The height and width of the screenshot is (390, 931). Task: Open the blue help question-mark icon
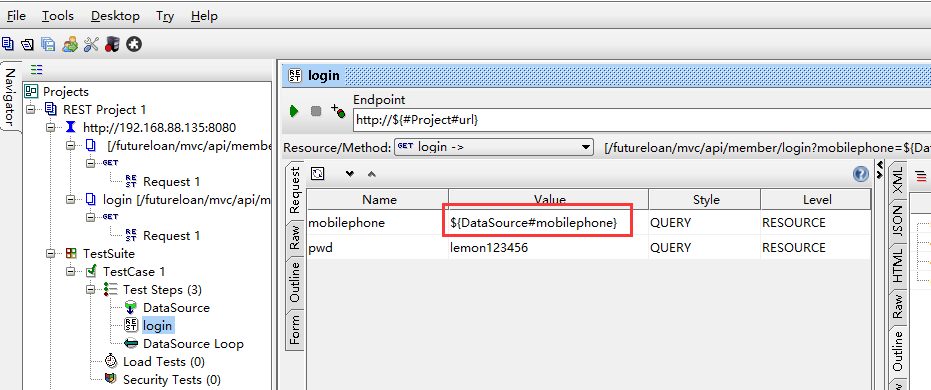[861, 174]
